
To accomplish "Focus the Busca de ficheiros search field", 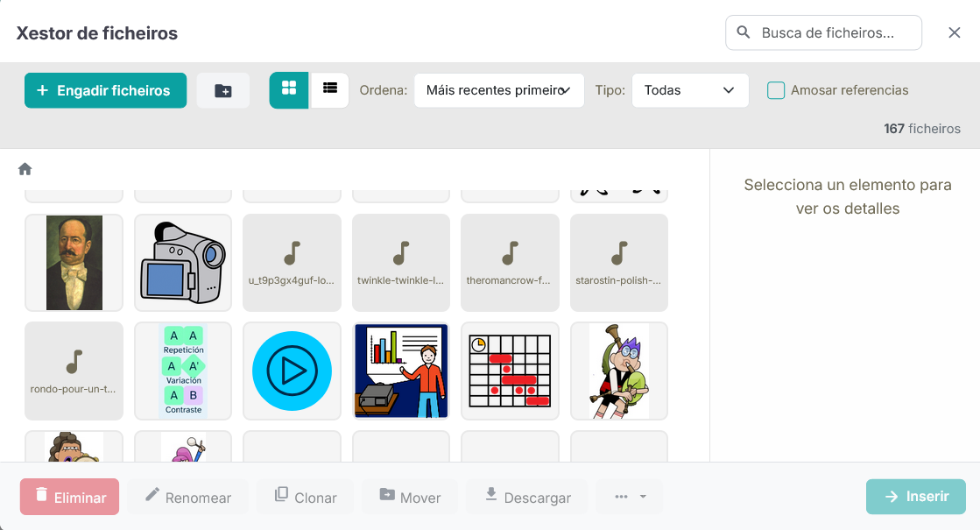I will coord(823,32).
